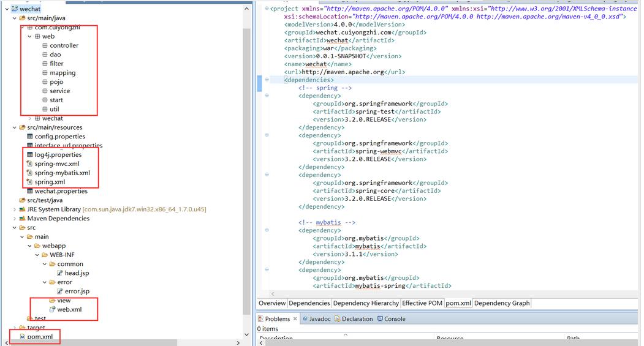Collapse the common folder
644x346 pixels.
(x=45, y=264)
